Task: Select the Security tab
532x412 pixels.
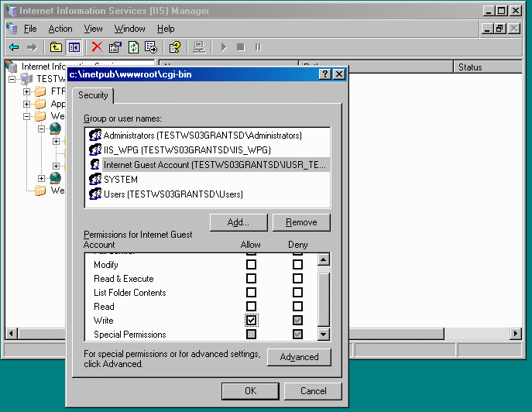Action: coord(93,95)
